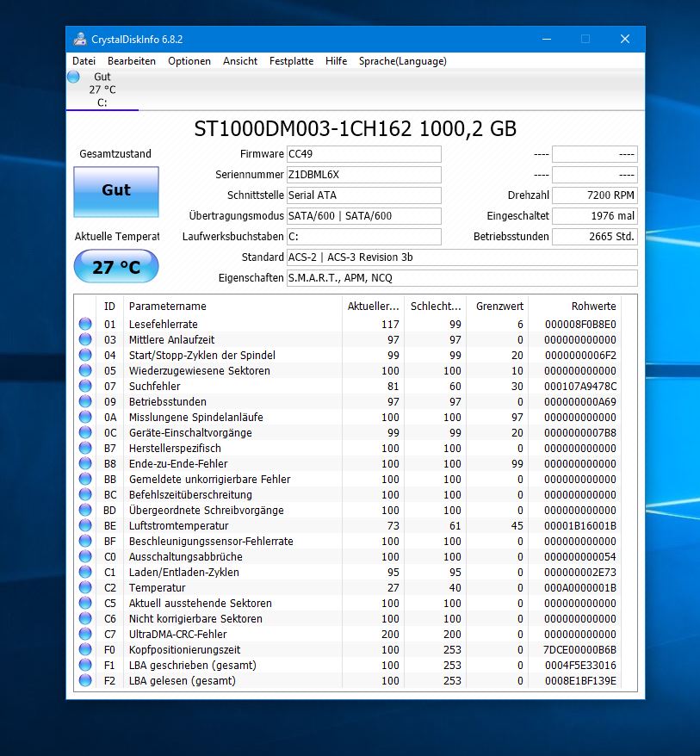Click the status orb for UltraDMA-CRC-Fehler
The width and height of the screenshot is (700, 756).
point(85,634)
